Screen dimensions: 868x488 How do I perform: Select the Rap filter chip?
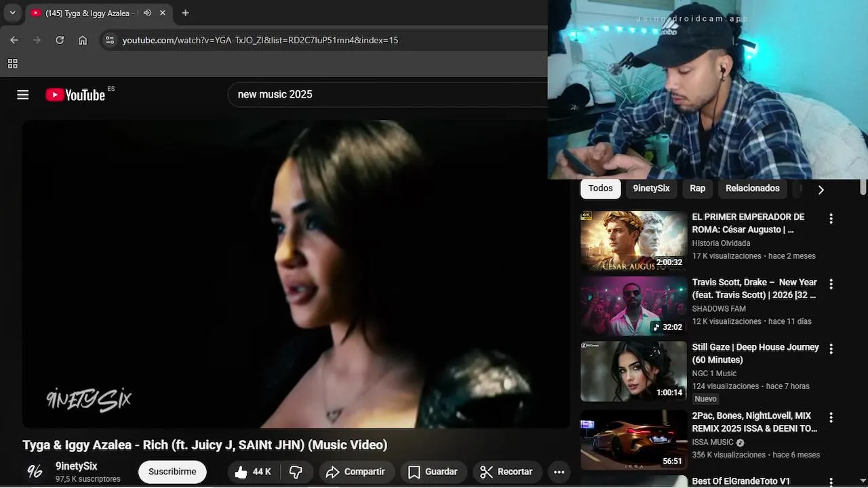click(x=698, y=188)
